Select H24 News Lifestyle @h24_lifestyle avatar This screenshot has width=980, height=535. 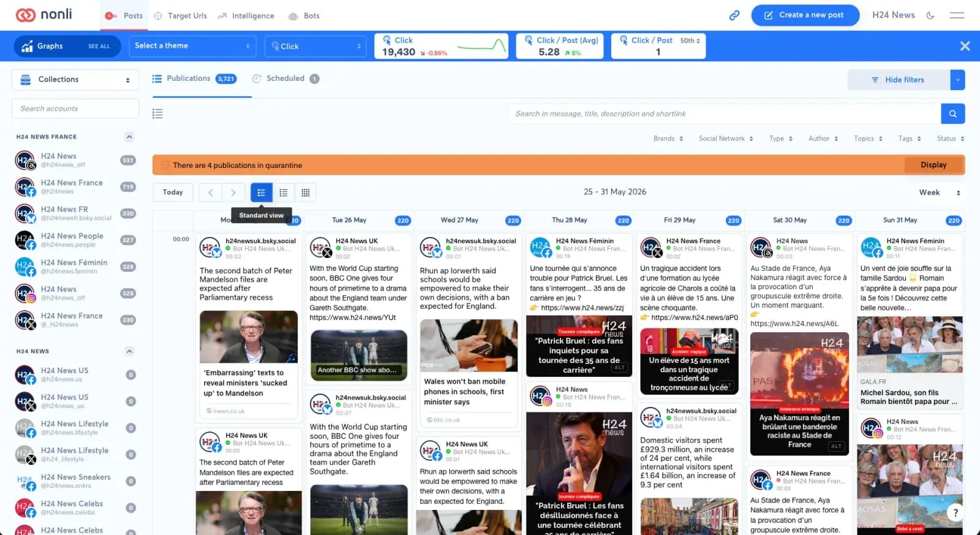pyautogui.click(x=24, y=454)
